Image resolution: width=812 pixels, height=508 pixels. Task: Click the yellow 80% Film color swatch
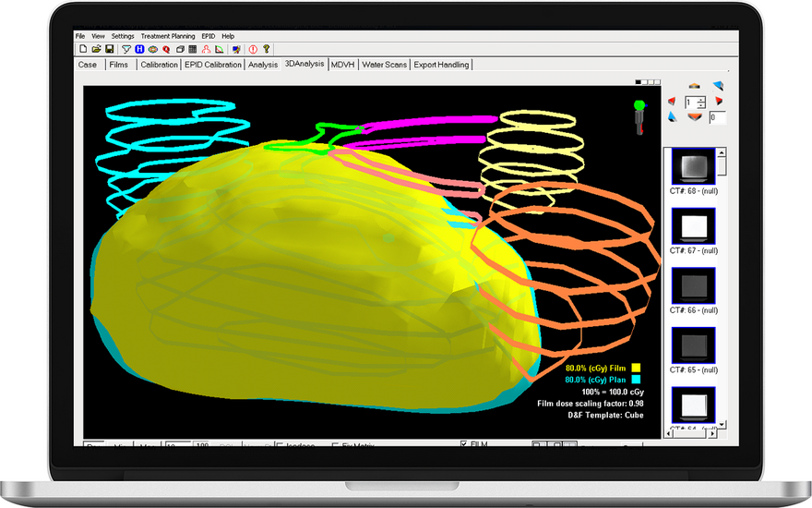pos(636,368)
